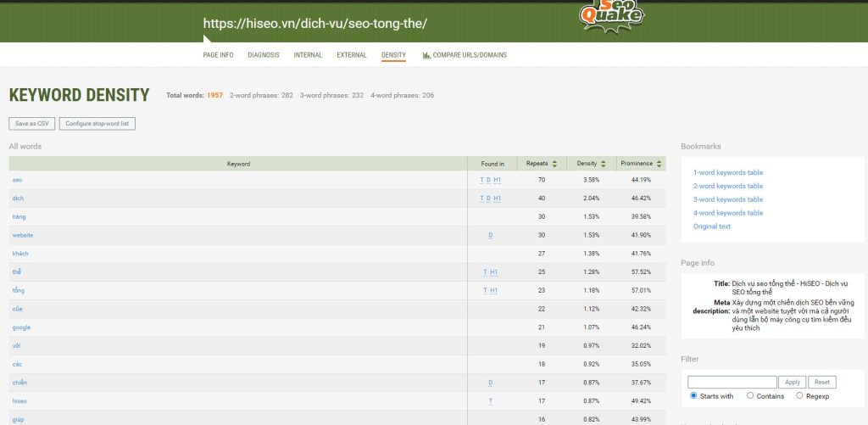
Task: Click the SEOquake logo
Action: click(610, 15)
